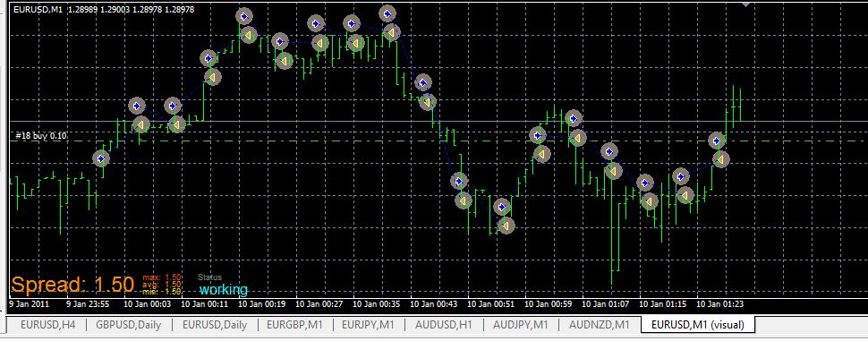Open the EURJPY,M1 chart tab
The height and width of the screenshot is (341, 868).
point(368,325)
